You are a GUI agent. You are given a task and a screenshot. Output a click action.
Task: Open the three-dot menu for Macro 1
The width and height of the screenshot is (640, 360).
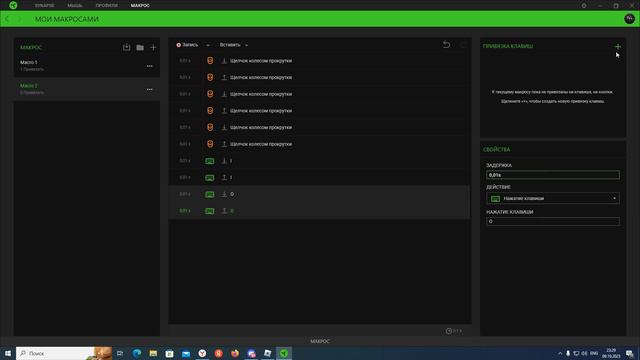point(150,66)
